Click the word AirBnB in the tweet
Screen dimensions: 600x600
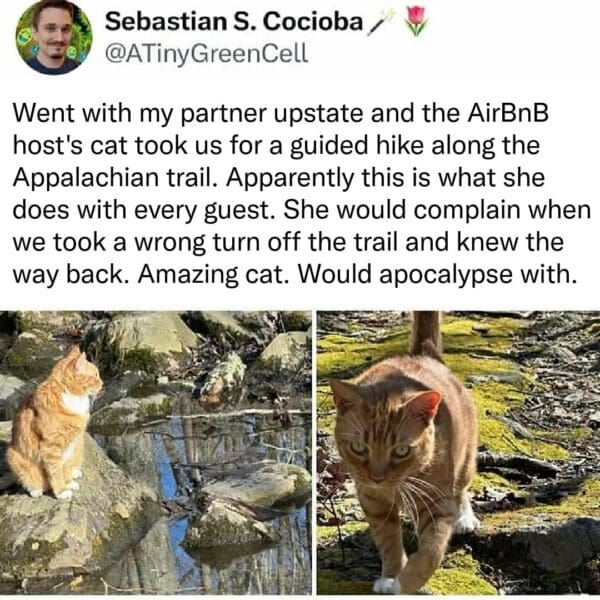coord(507,114)
